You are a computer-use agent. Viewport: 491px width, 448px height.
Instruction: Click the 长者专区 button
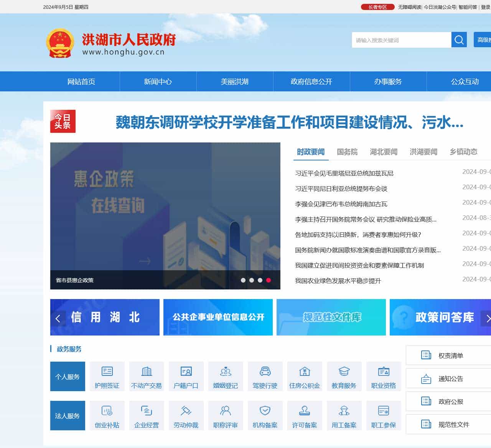[x=377, y=7]
